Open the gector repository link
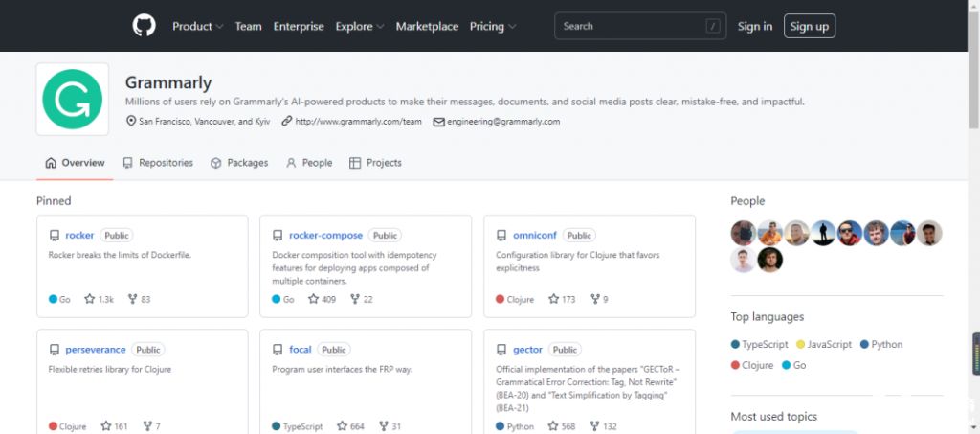The width and height of the screenshot is (980, 434). [x=527, y=350]
